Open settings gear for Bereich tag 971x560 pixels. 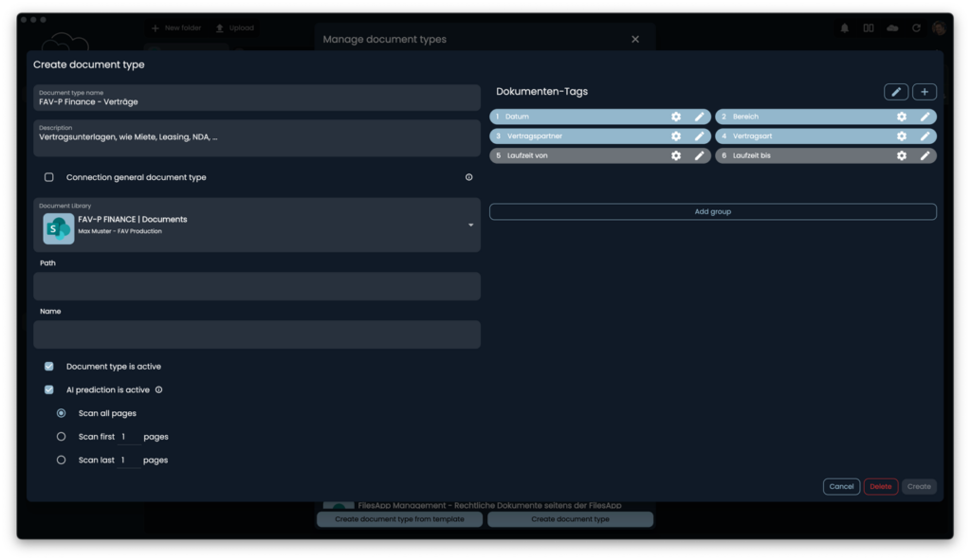click(x=902, y=117)
